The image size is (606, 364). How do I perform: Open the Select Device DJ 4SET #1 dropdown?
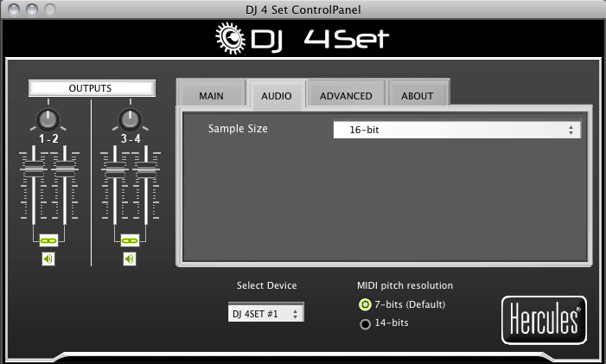[x=266, y=312]
